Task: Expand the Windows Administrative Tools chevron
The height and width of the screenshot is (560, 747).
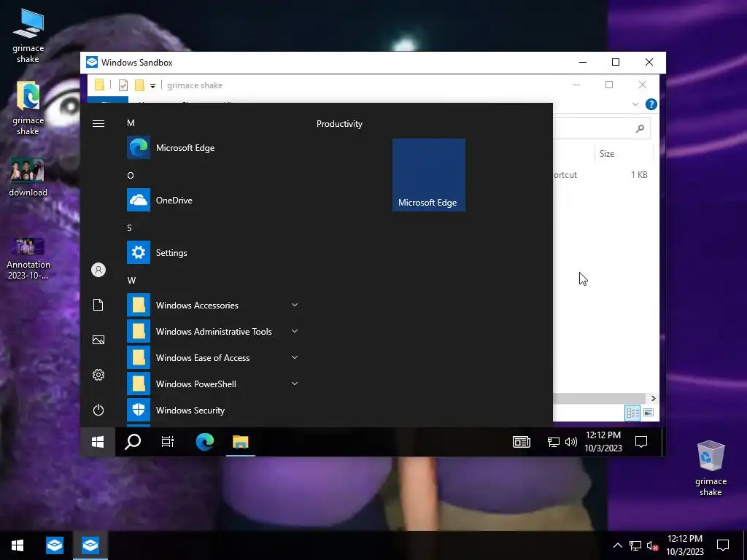Action: point(295,331)
